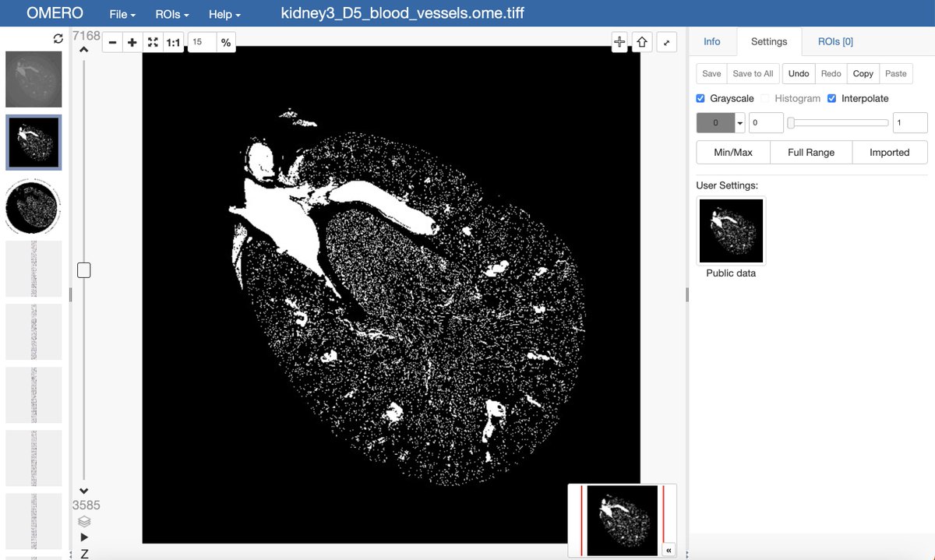935x560 pixels.
Task: Play the Z-stack movie
Action: click(84, 537)
